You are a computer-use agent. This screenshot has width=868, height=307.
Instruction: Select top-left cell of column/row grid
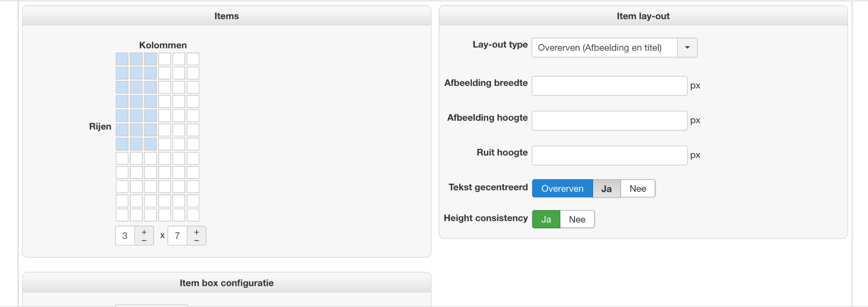click(122, 59)
